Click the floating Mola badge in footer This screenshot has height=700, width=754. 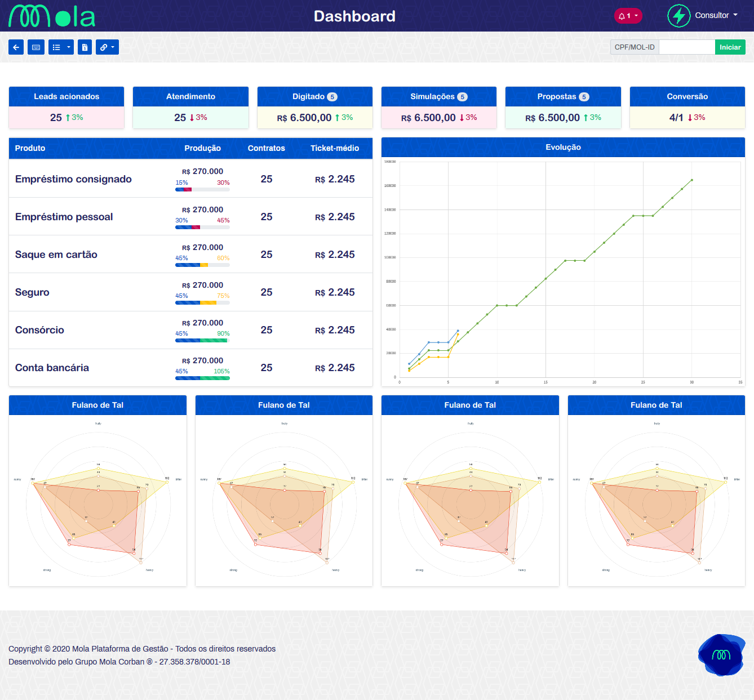721,655
